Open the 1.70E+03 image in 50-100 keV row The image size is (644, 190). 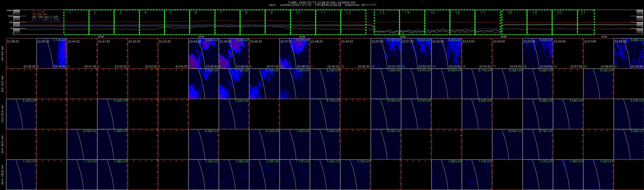click(477, 175)
